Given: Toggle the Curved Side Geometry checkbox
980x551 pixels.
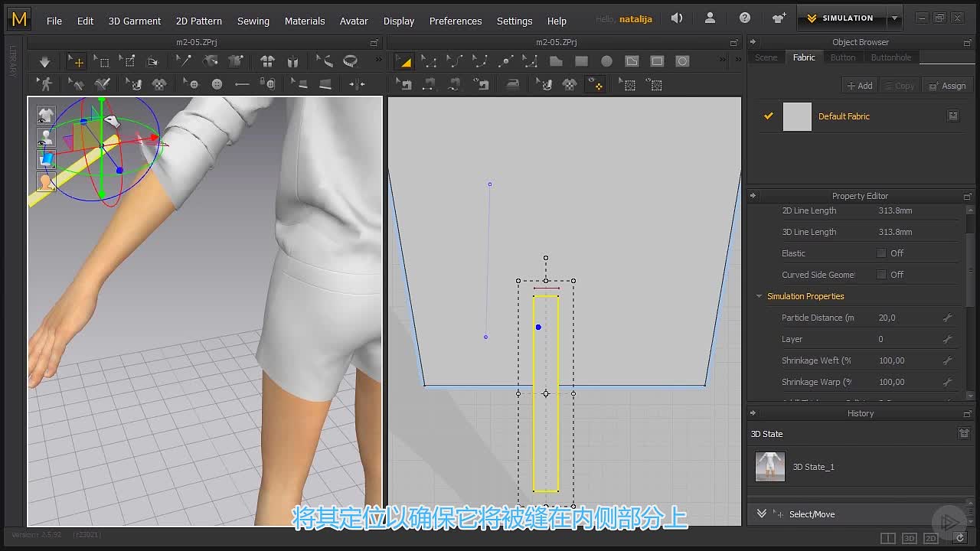Looking at the screenshot, I should tap(881, 275).
